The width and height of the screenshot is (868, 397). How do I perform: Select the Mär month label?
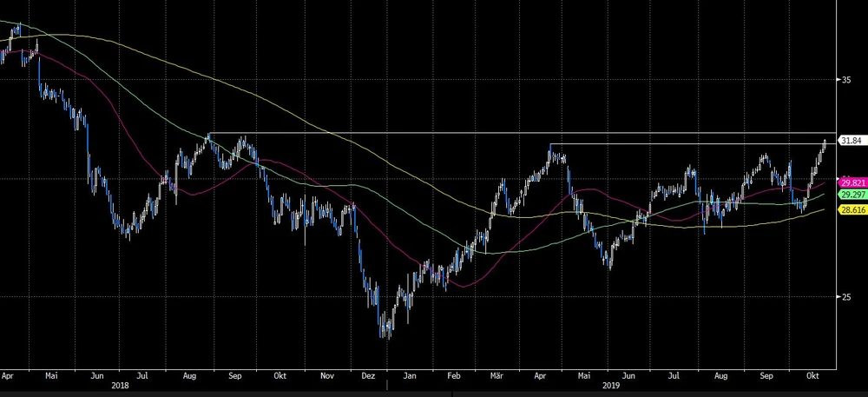[x=496, y=377]
